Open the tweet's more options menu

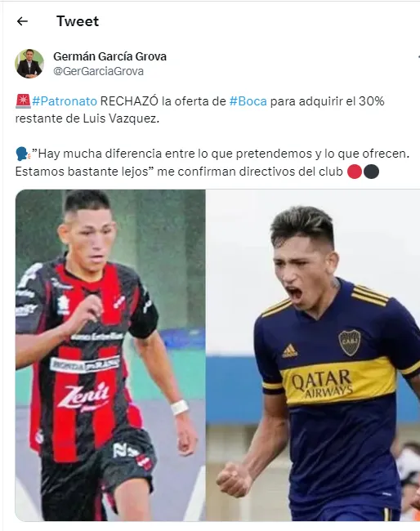tap(418, 57)
